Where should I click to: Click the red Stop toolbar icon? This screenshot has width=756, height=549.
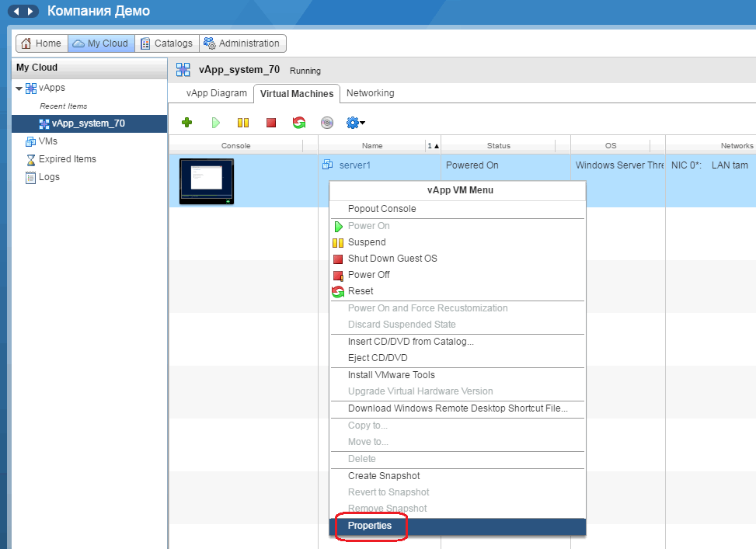click(271, 123)
